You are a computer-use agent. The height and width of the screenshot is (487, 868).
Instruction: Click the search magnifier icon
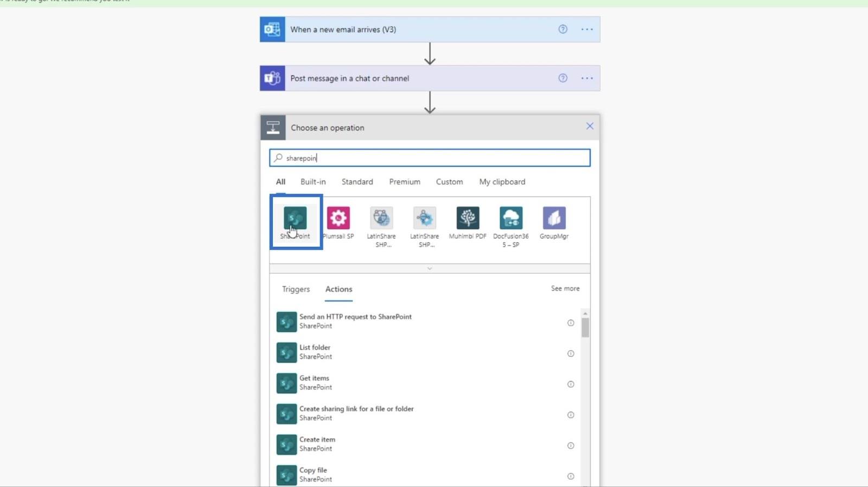point(278,158)
